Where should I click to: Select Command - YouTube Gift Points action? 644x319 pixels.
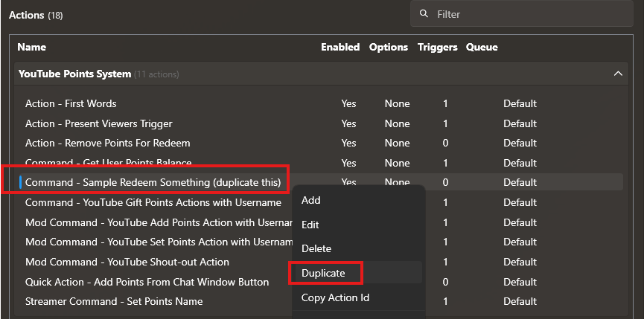click(153, 202)
